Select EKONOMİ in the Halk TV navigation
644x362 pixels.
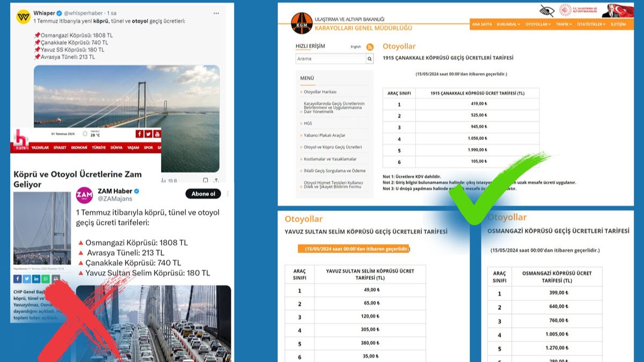79,147
